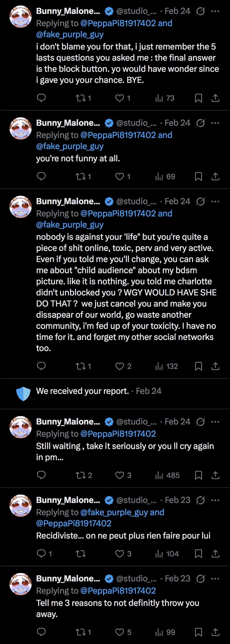
Task: View analytics showing 485 views
Action: [167, 475]
